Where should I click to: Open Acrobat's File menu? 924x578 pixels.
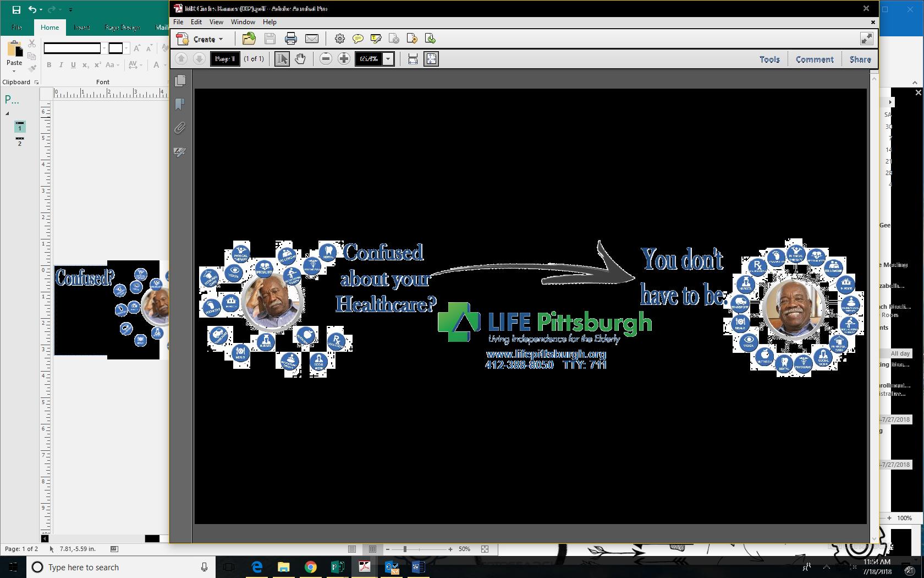point(178,22)
